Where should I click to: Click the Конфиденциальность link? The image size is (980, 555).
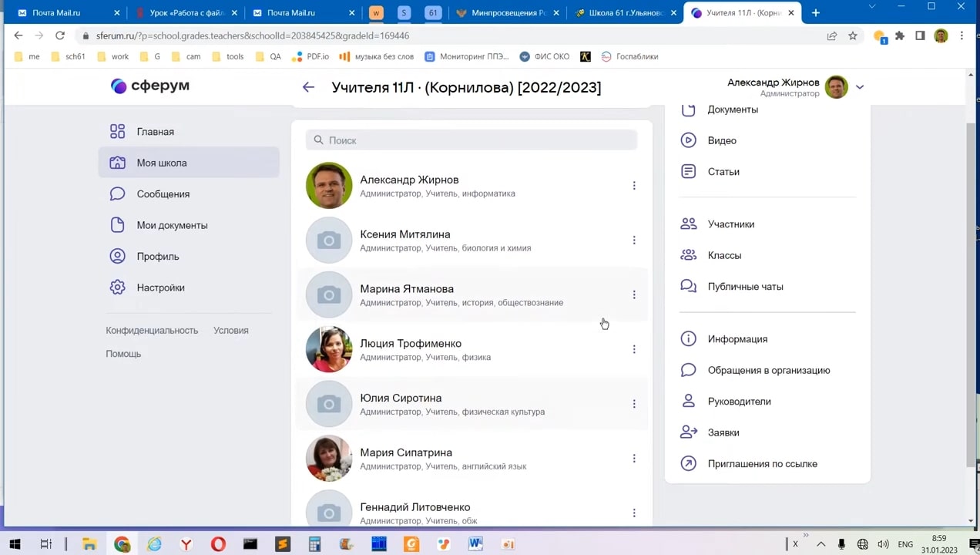152,330
